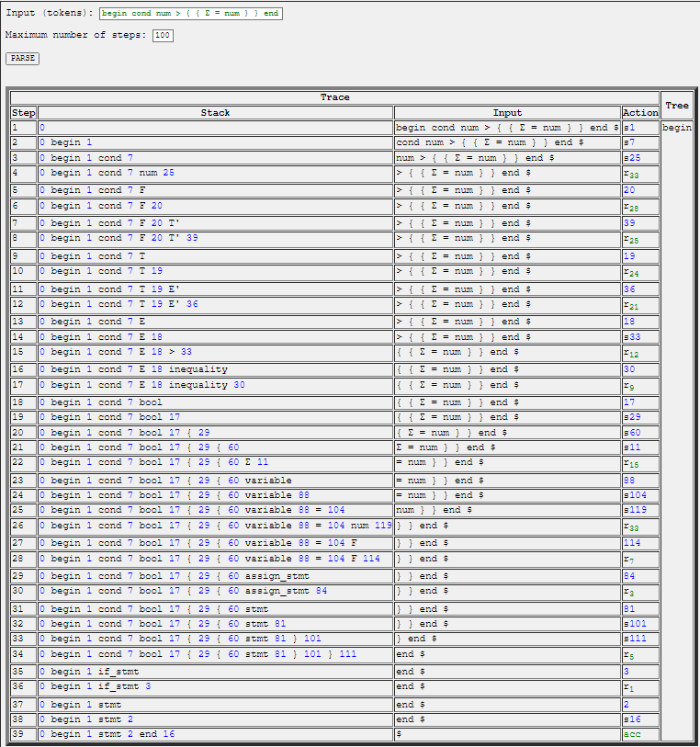Click the Step column header
The image size is (700, 747).
(24, 113)
